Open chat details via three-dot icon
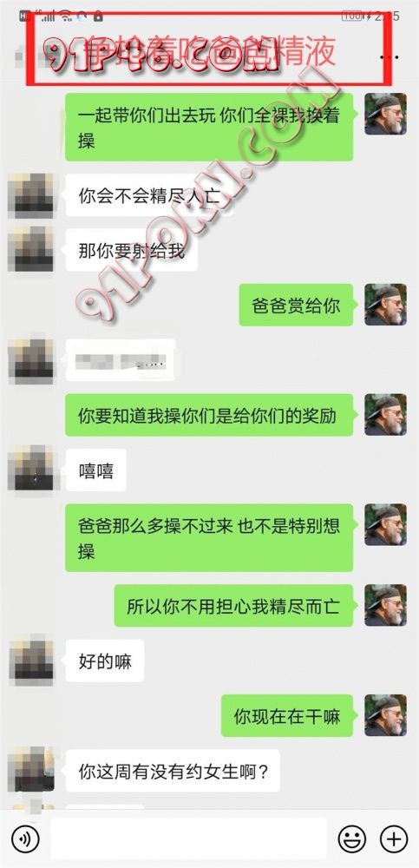Image resolution: width=419 pixels, height=868 pixels. [390, 56]
